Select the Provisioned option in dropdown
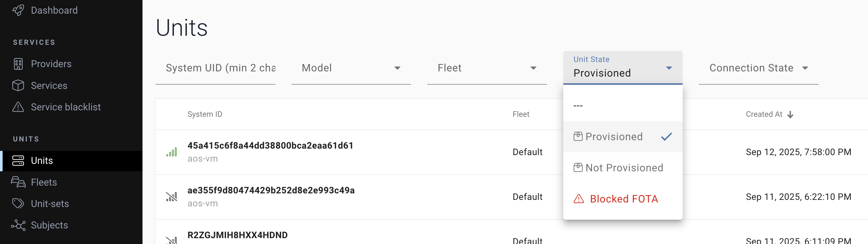 pyautogui.click(x=614, y=137)
